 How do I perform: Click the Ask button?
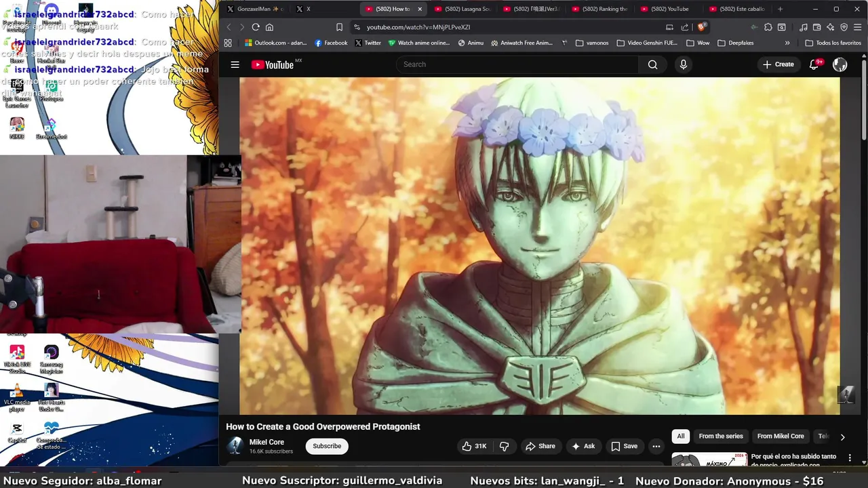[x=583, y=446]
